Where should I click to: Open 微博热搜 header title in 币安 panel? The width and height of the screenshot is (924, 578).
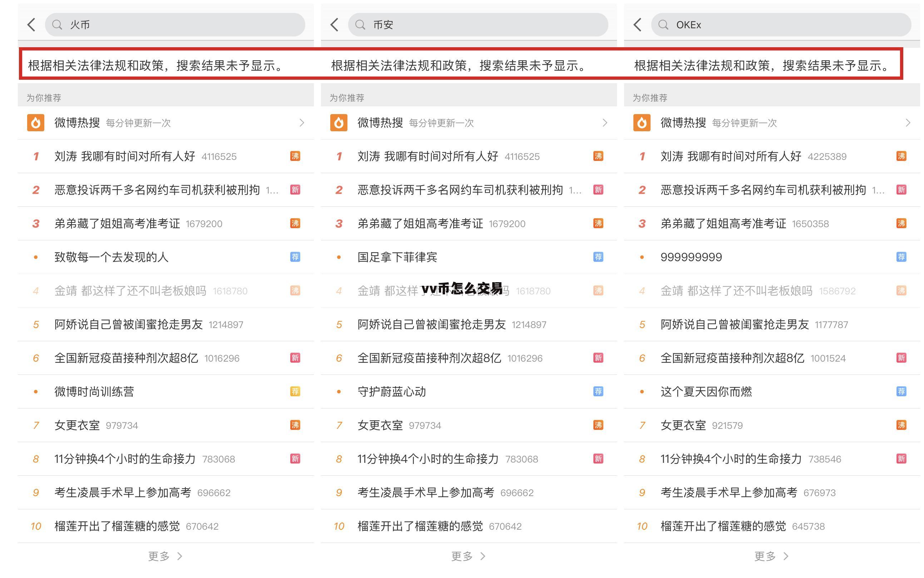click(380, 123)
